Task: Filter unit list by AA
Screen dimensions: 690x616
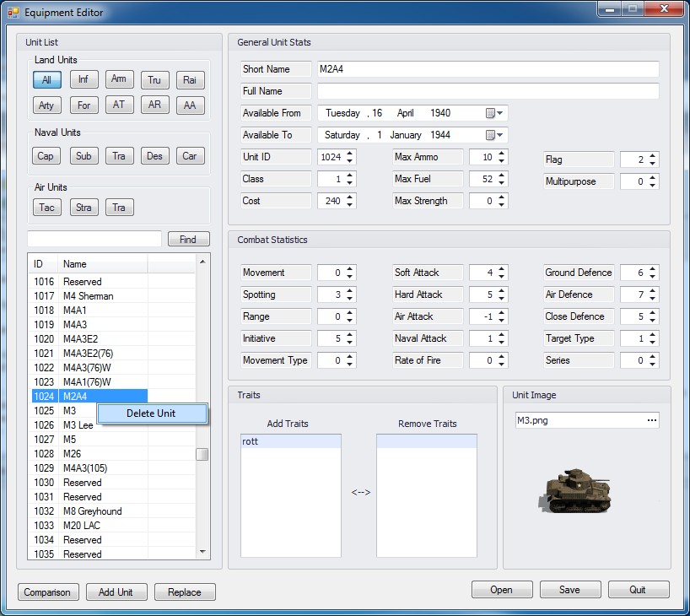Action: pos(190,105)
